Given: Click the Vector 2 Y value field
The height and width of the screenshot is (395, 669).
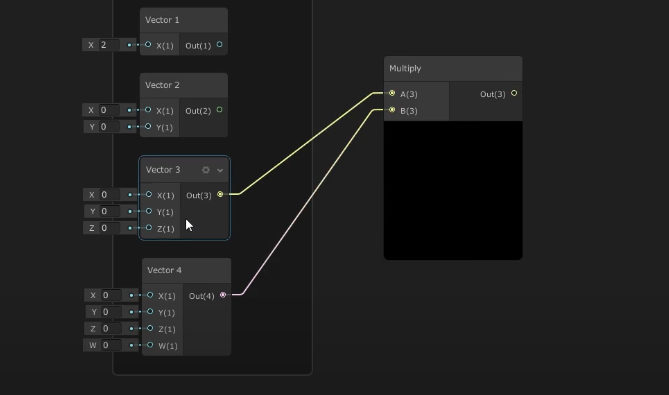Looking at the screenshot, I should point(109,127).
